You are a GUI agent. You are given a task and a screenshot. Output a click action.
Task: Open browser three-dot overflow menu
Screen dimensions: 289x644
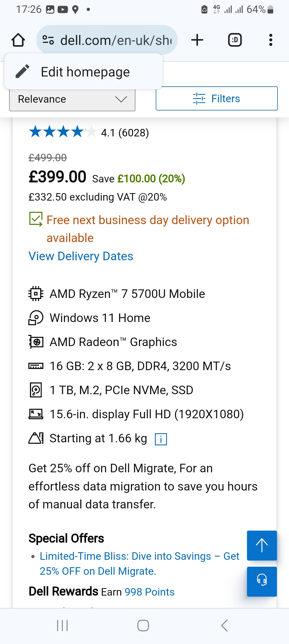pos(271,40)
